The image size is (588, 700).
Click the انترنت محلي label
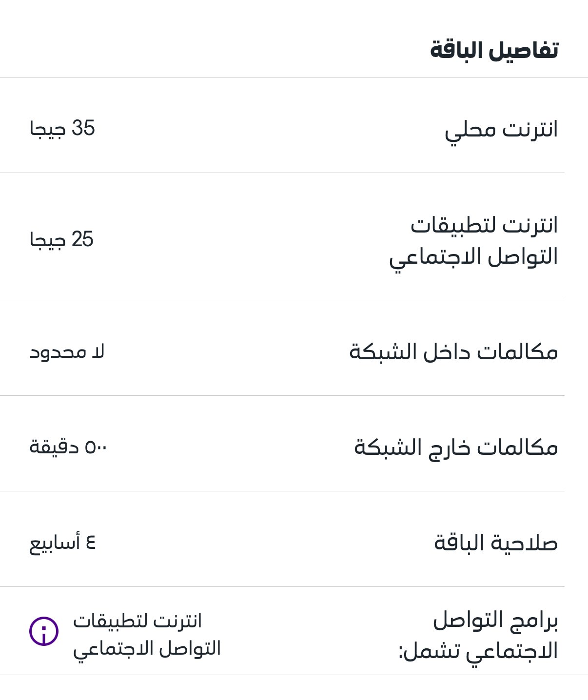coord(501,130)
